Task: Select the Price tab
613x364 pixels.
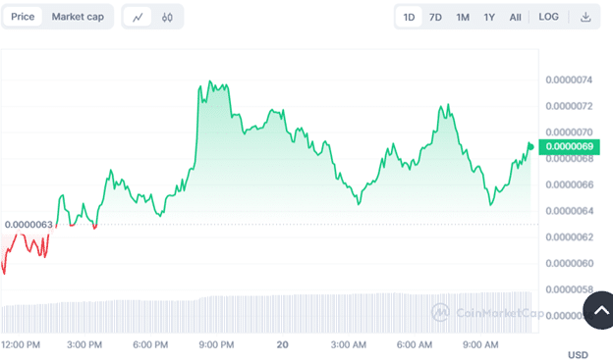Action: (x=23, y=17)
